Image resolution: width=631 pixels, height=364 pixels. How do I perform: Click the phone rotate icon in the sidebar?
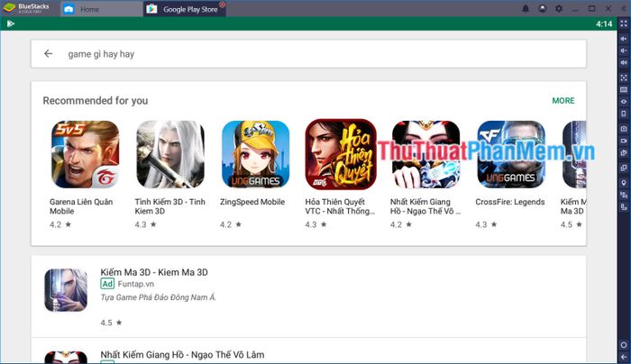point(624,114)
